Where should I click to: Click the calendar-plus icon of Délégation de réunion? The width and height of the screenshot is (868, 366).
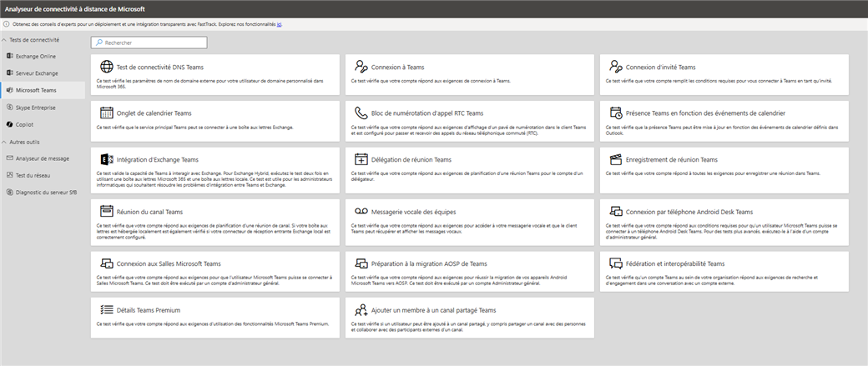361,159
